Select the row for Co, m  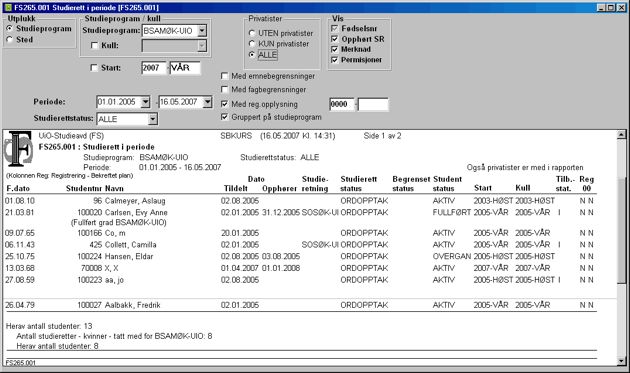tap(300, 233)
